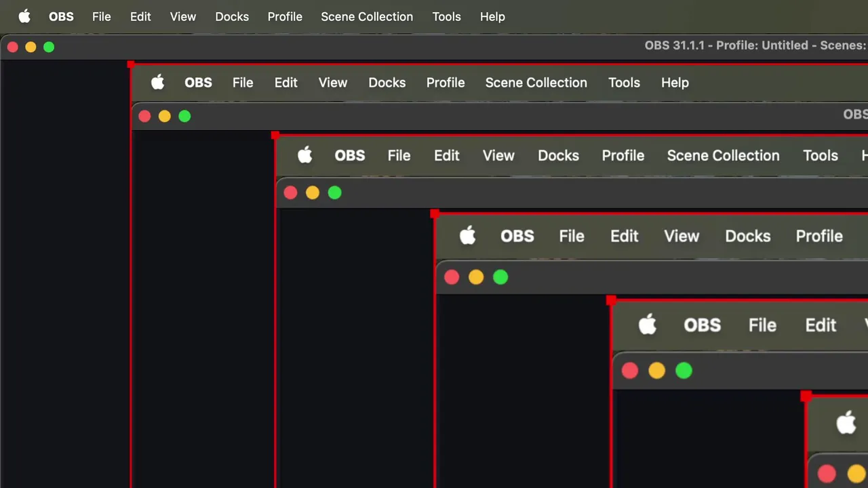Viewport: 868px width, 488px height.
Task: Open the View menu in the top menu bar
Action: pos(182,16)
